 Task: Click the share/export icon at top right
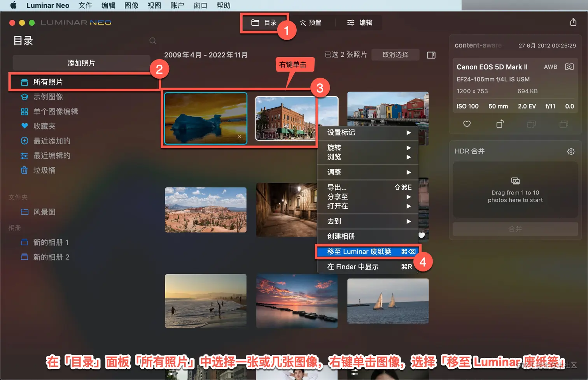tap(573, 22)
